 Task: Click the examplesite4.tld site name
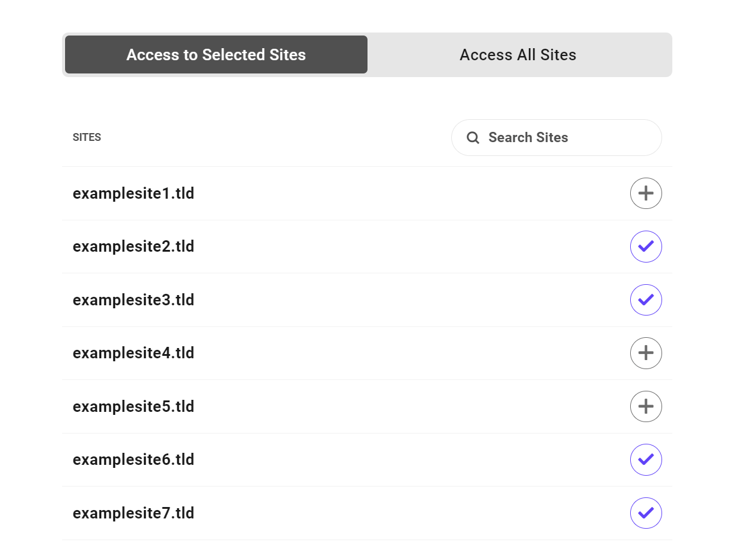tap(133, 353)
